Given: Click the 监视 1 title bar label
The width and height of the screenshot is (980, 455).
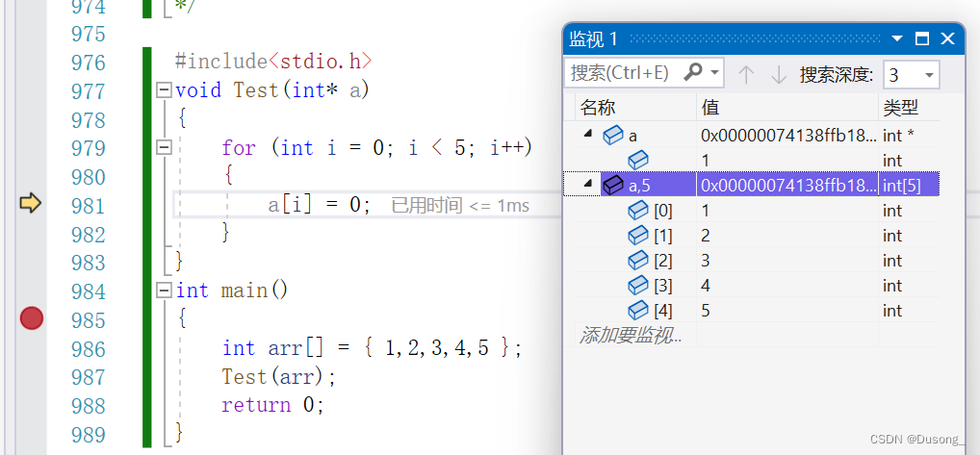Looking at the screenshot, I should pos(593,39).
